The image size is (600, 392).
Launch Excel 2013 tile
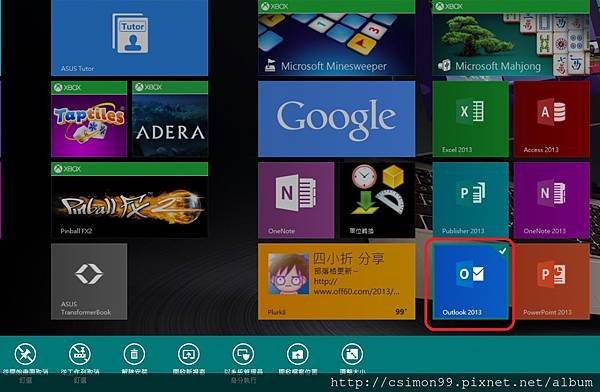(470, 119)
